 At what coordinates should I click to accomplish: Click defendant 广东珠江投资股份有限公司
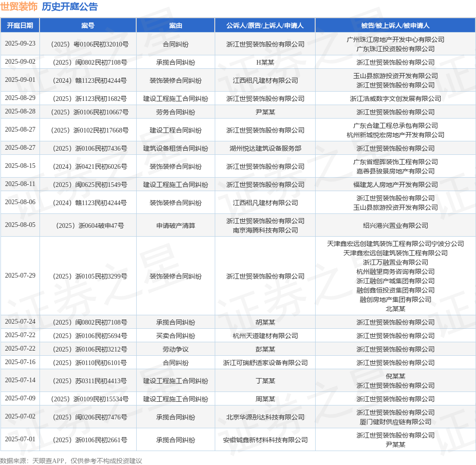[395, 49]
